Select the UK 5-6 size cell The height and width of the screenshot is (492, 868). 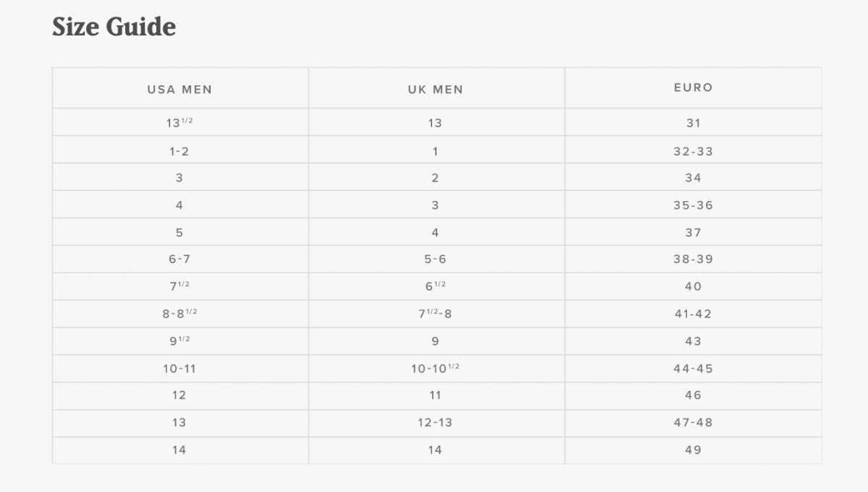coord(435,259)
